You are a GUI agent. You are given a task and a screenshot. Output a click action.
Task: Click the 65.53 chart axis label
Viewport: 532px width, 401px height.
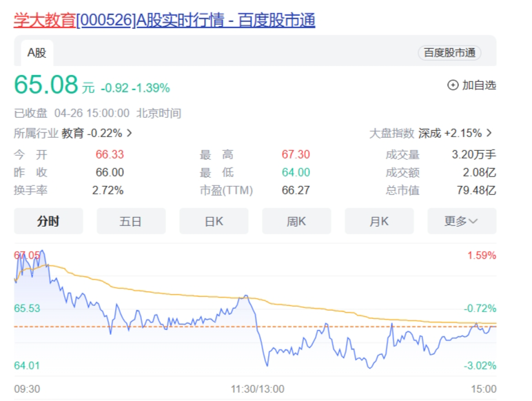(27, 309)
